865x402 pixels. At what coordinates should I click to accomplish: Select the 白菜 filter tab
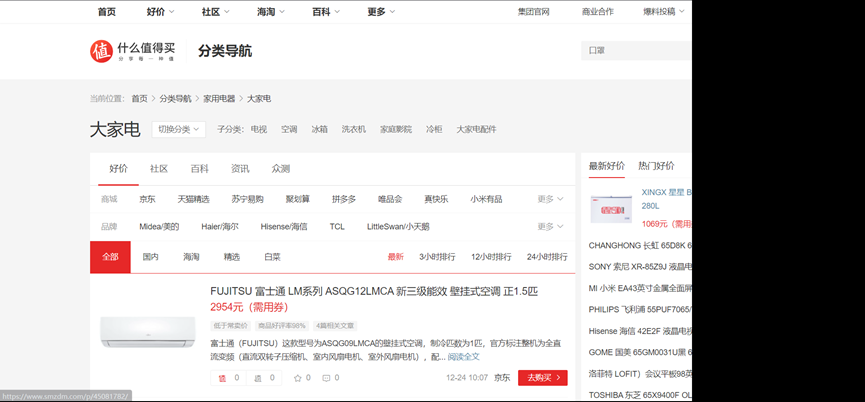pyautogui.click(x=273, y=257)
